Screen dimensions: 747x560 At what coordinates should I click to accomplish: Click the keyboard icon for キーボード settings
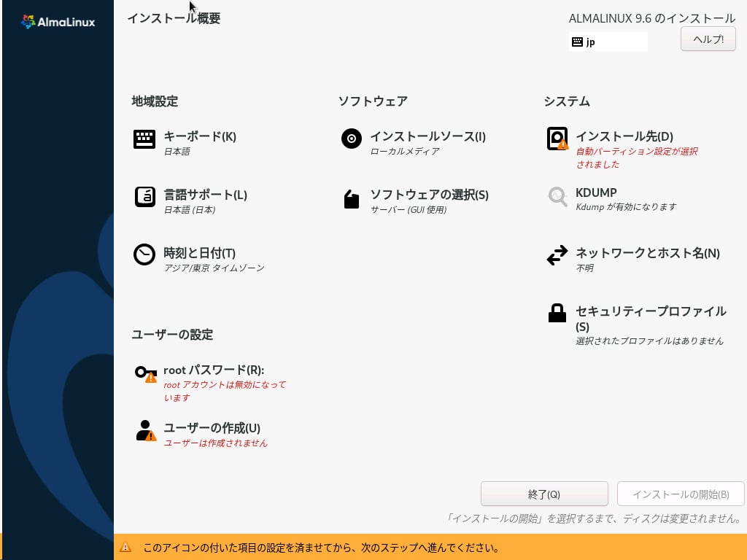144,139
